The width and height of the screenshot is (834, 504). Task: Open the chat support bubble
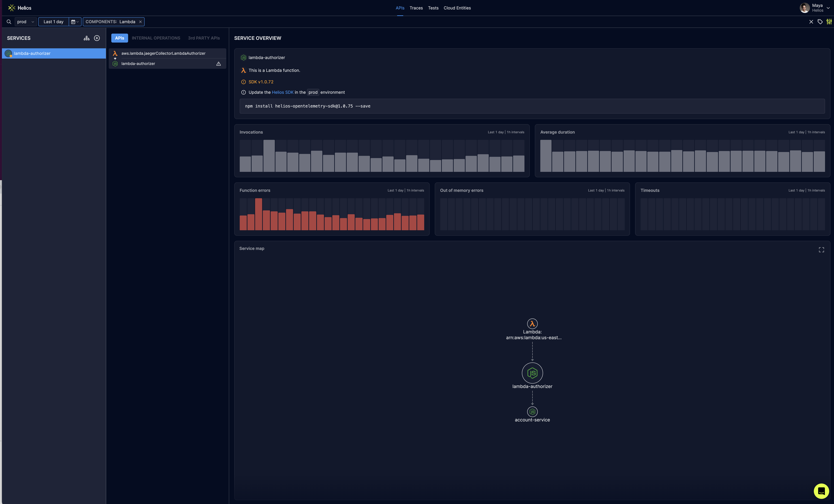pos(821,491)
